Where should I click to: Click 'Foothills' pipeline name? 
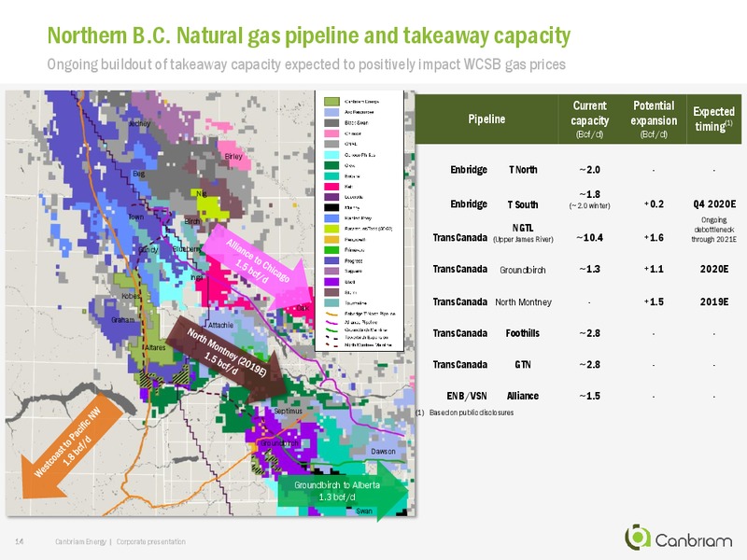523,333
